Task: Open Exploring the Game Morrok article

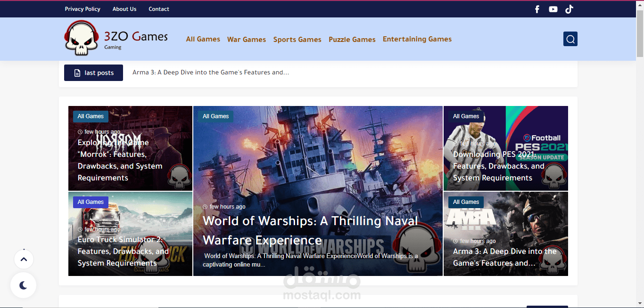Action: tap(120, 160)
